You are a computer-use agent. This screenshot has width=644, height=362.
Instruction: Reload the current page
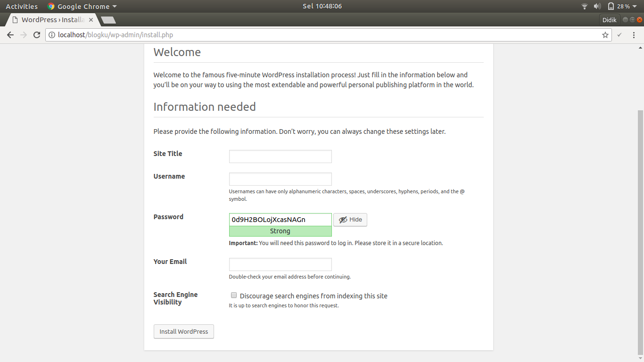pos(37,35)
